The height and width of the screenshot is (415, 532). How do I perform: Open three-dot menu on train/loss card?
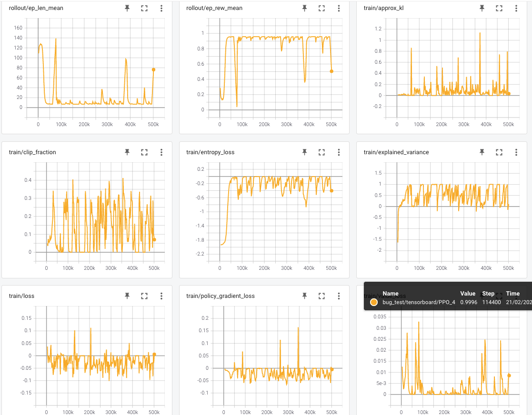(x=161, y=296)
